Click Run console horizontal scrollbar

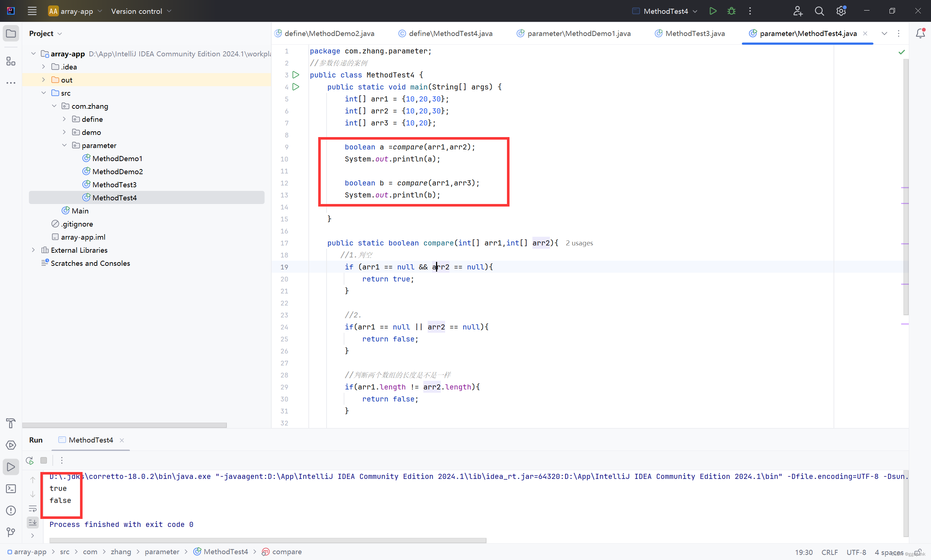coord(268,540)
